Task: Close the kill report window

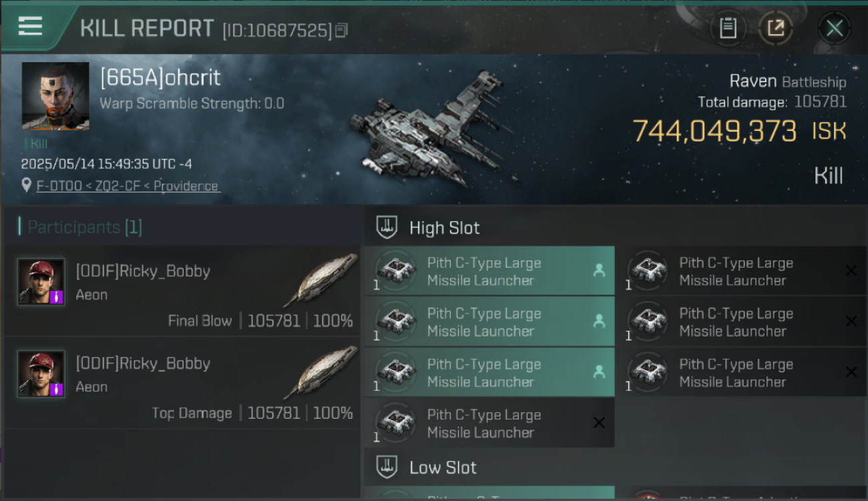Action: pos(835,28)
